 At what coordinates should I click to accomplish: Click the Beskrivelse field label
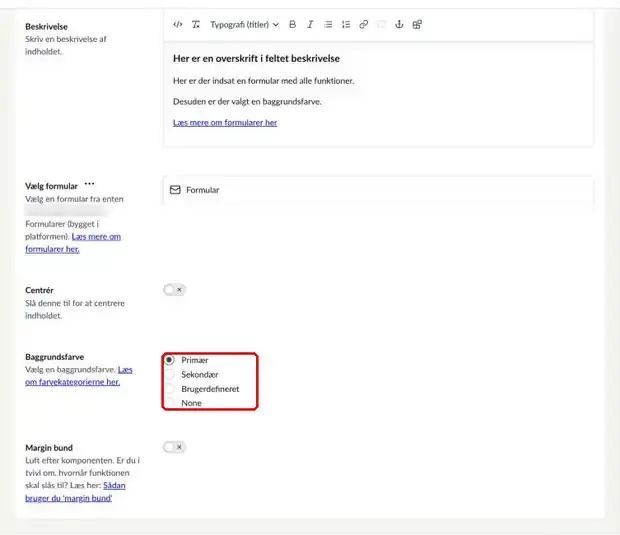click(x=46, y=26)
